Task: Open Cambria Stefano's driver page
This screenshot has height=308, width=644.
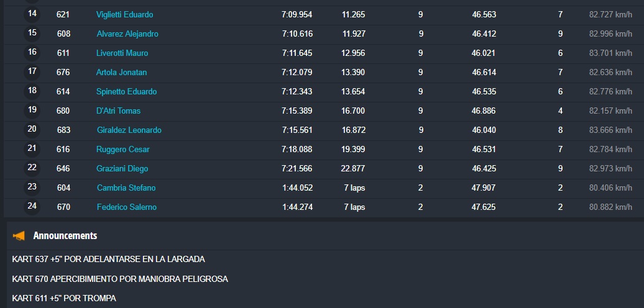Action: [x=126, y=188]
